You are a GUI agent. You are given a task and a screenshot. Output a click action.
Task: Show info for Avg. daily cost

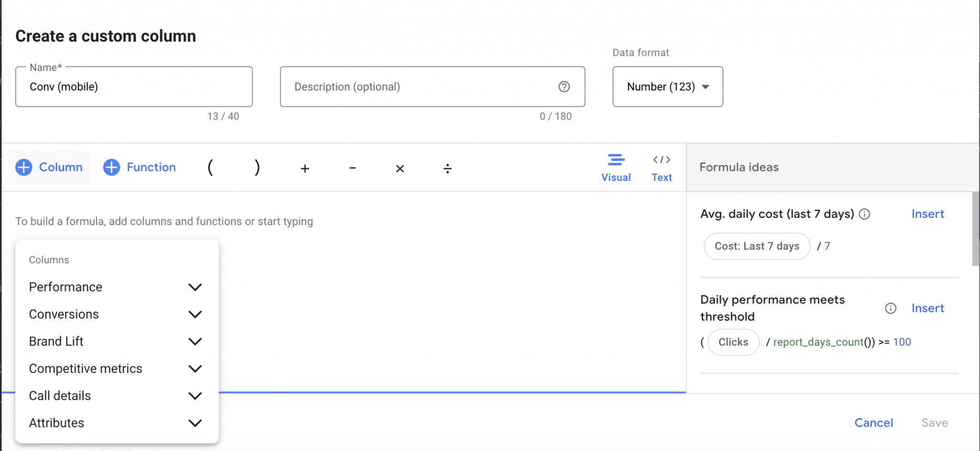pos(864,214)
